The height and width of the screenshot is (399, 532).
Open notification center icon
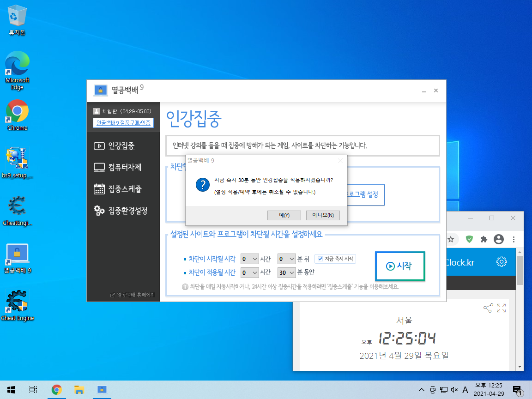517,390
